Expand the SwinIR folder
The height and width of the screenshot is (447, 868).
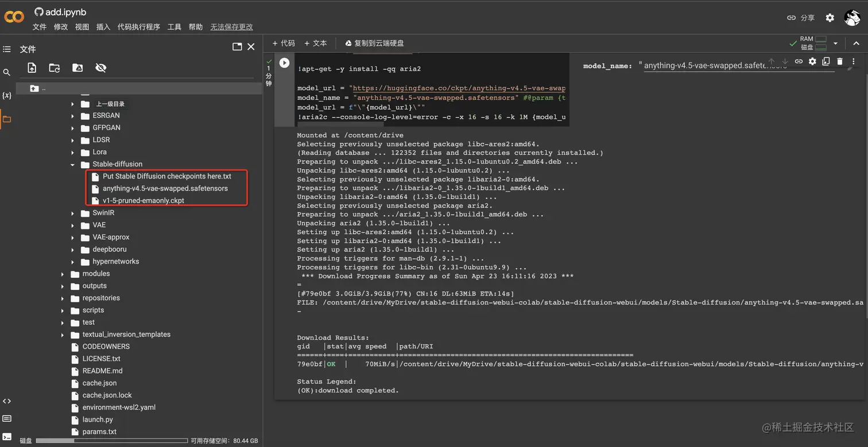point(72,213)
